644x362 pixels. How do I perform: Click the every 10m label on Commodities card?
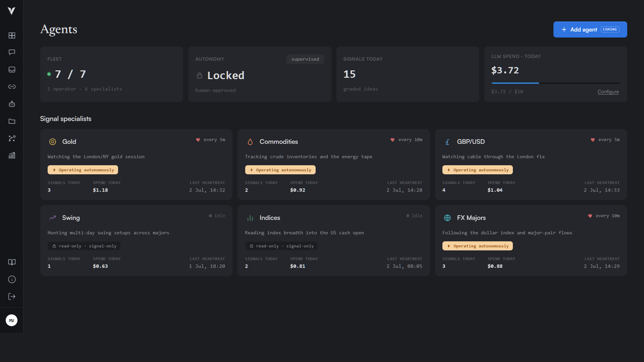(410, 140)
